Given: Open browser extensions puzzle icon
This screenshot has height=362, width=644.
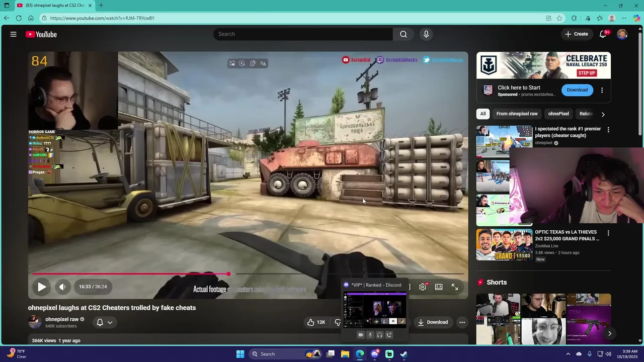Looking at the screenshot, I should click(574, 18).
